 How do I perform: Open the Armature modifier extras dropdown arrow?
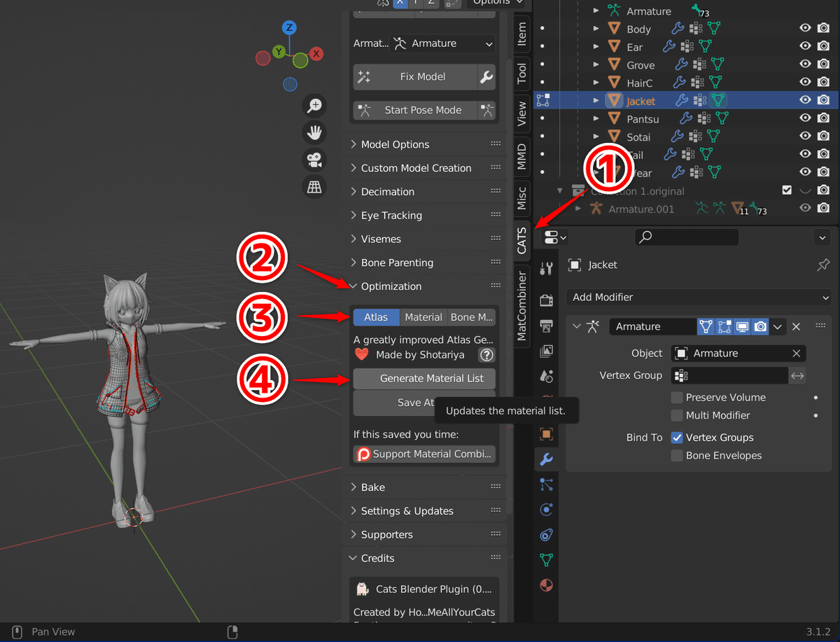(x=778, y=326)
